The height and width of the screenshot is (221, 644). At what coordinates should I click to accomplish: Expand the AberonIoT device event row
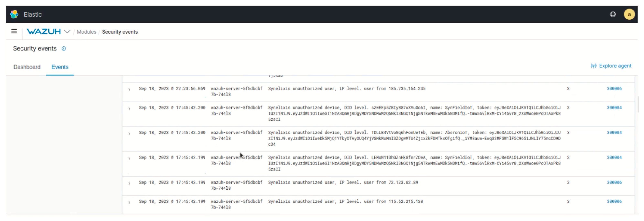click(x=129, y=134)
